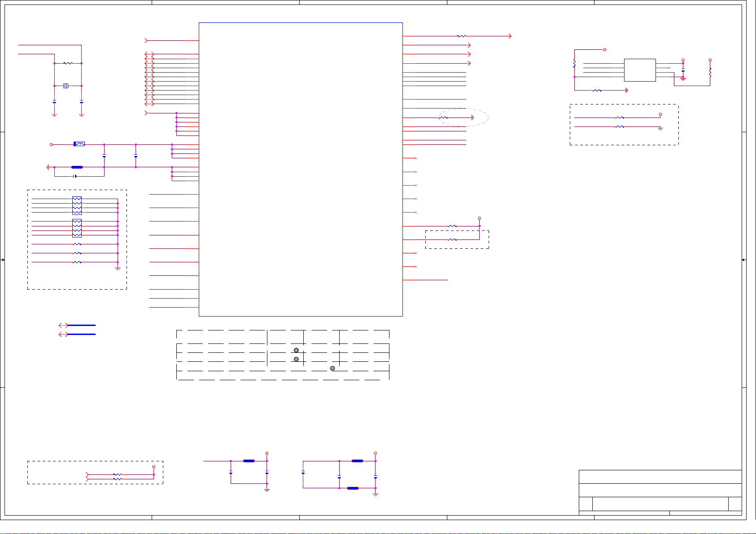Select the upper four-resistor network pack
Image resolution: width=756 pixels, height=534 pixels.
[77, 205]
